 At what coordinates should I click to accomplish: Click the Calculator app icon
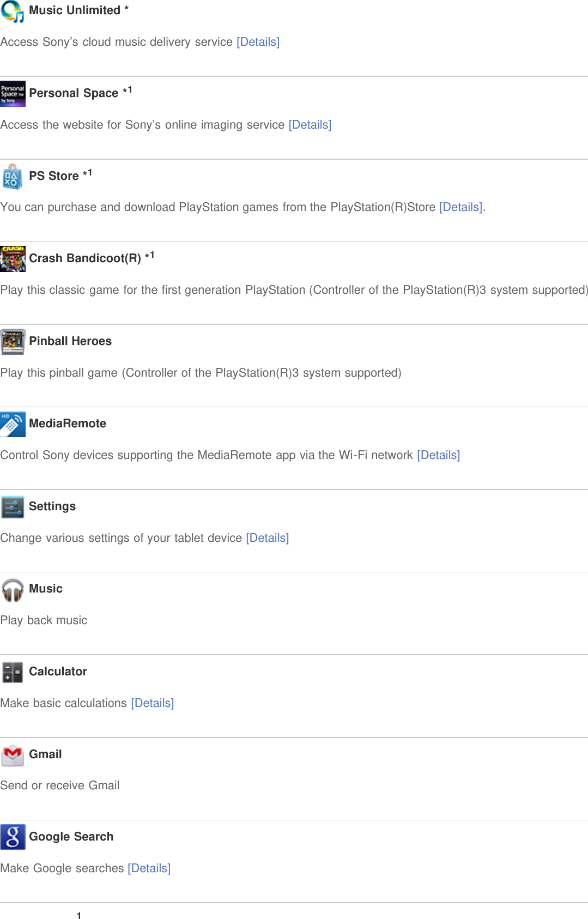pos(13,672)
